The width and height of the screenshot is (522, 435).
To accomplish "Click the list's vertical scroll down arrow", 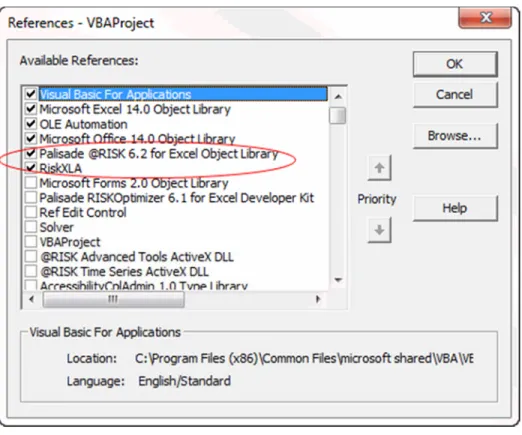I will 338,280.
